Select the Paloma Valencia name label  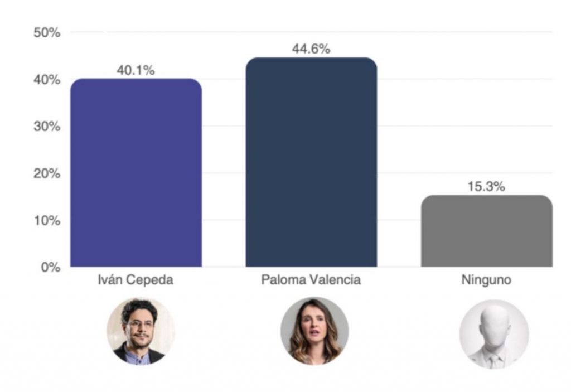point(311,280)
